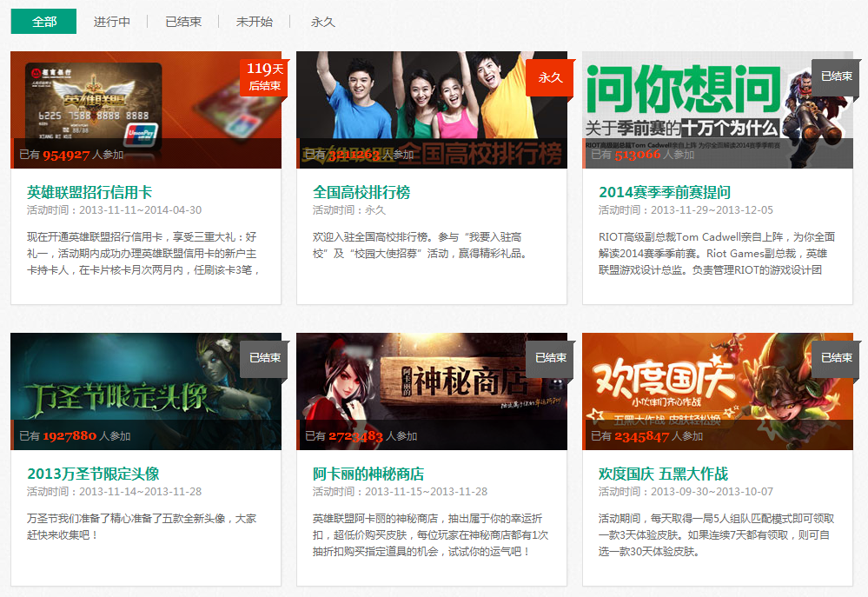The image size is (868, 597).
Task: Open the 英雄联盟招行信用卡 title link
Action: pyautogui.click(x=89, y=192)
